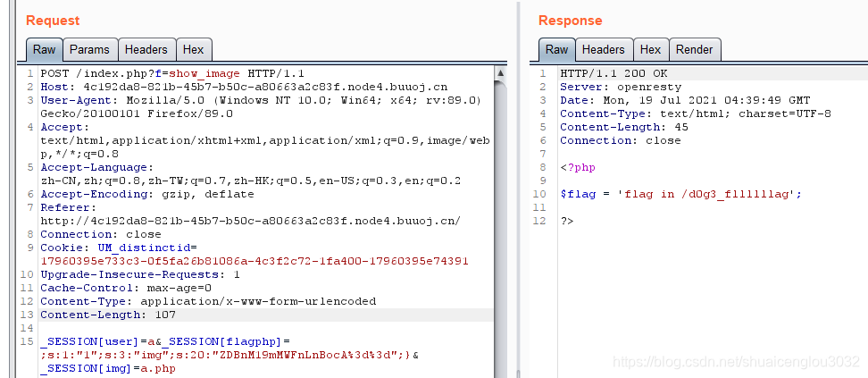Click the Referer URL value line

pyautogui.click(x=250, y=221)
